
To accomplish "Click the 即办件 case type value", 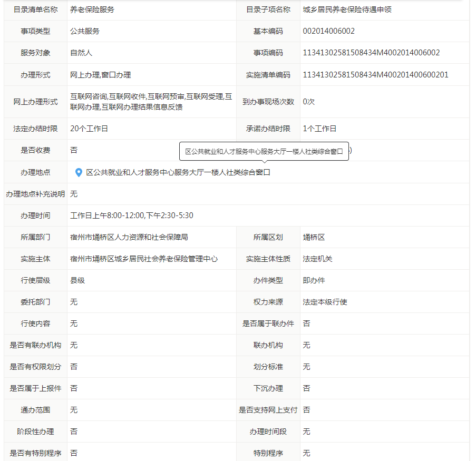I will 314,280.
